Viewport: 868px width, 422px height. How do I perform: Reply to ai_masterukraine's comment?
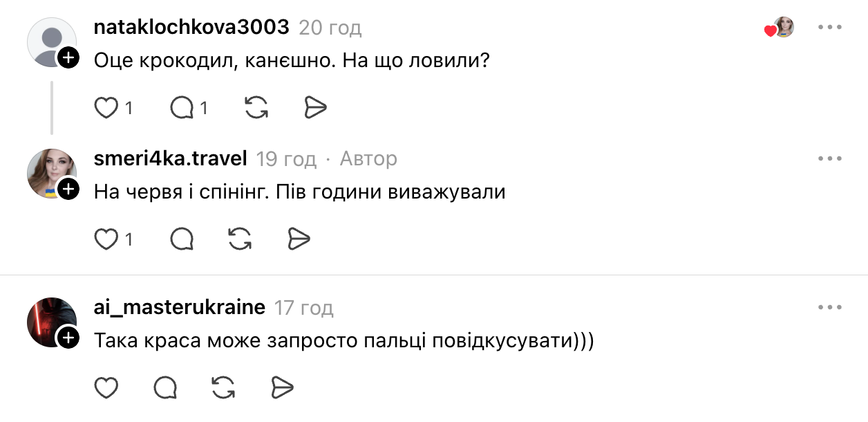coord(165,388)
